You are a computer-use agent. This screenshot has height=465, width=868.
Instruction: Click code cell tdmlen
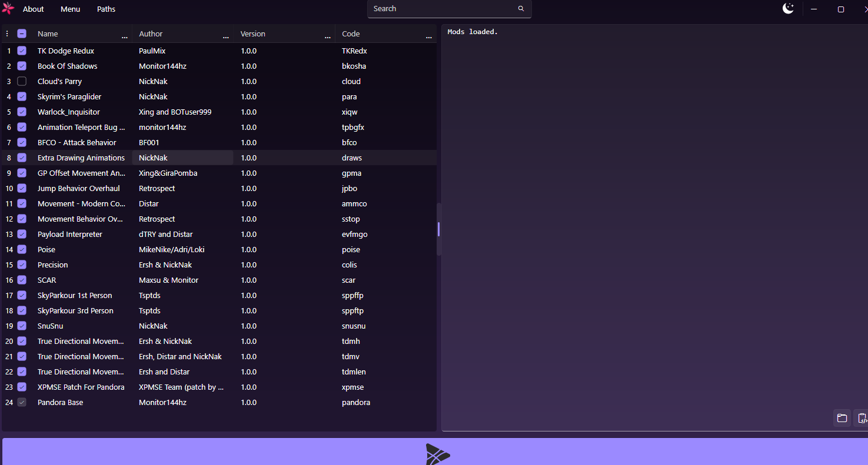pos(354,372)
